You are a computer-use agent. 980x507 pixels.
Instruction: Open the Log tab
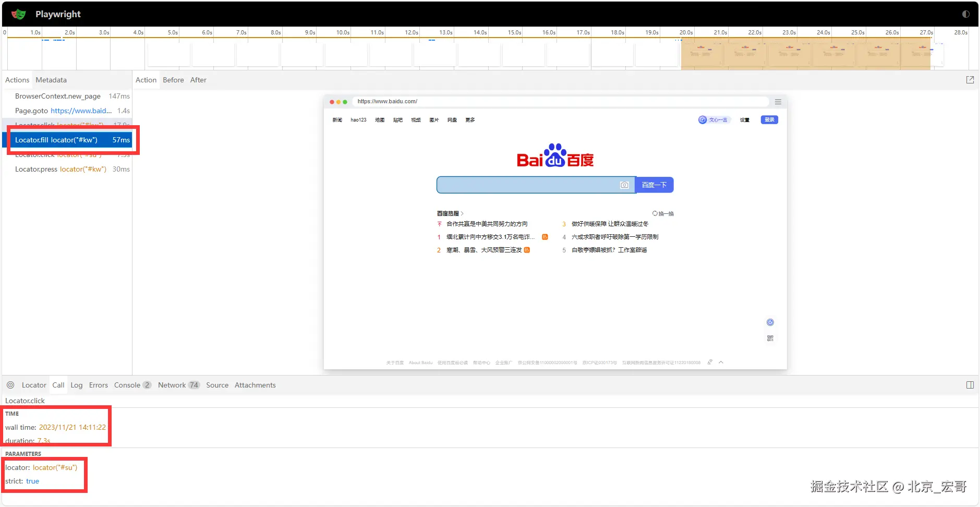[77, 385]
